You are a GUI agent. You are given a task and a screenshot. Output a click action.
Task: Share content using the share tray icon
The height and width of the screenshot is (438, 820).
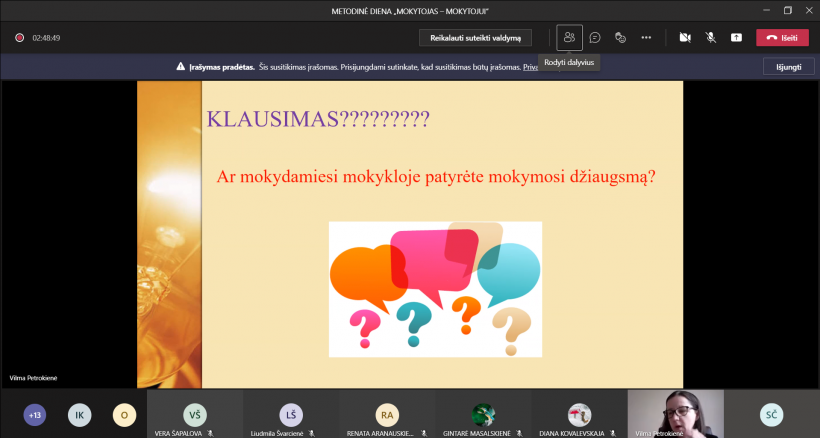tap(736, 38)
